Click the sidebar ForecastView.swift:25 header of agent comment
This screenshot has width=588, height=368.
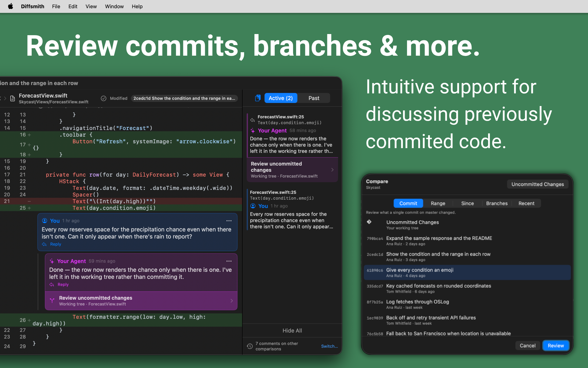tap(280, 117)
